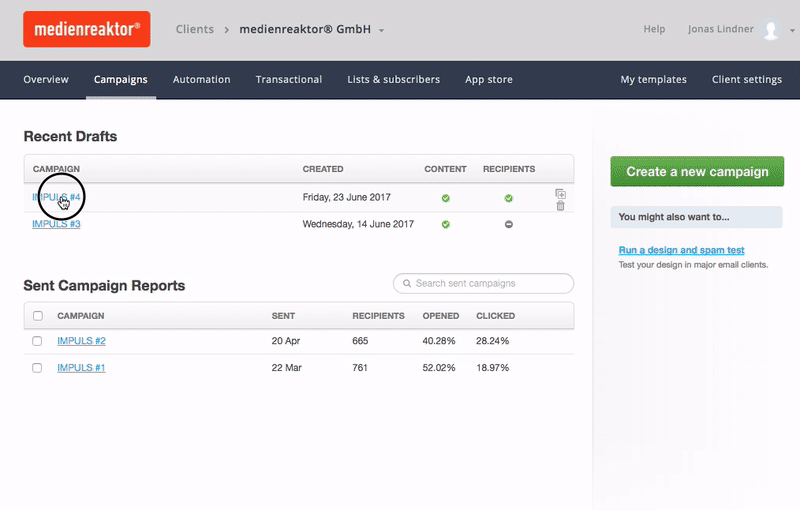
Task: Click the IMPULS #4 content checkmark
Action: (x=445, y=198)
